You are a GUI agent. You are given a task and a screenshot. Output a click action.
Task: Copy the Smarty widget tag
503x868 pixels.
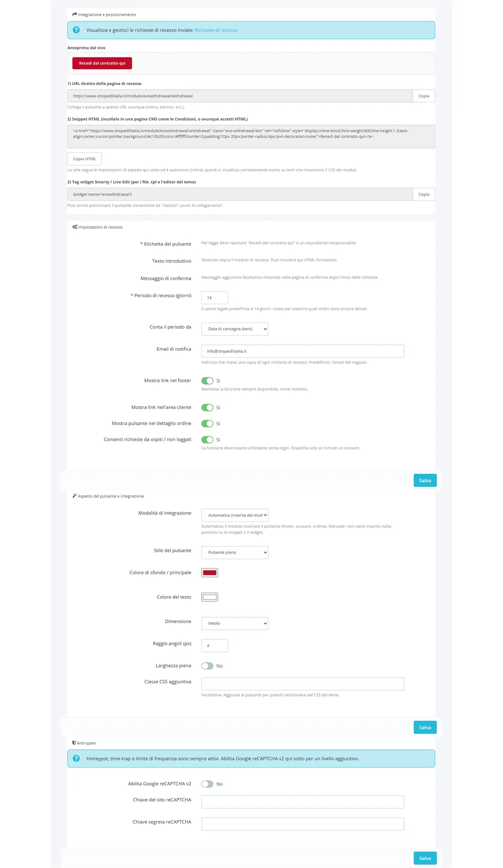tap(424, 194)
